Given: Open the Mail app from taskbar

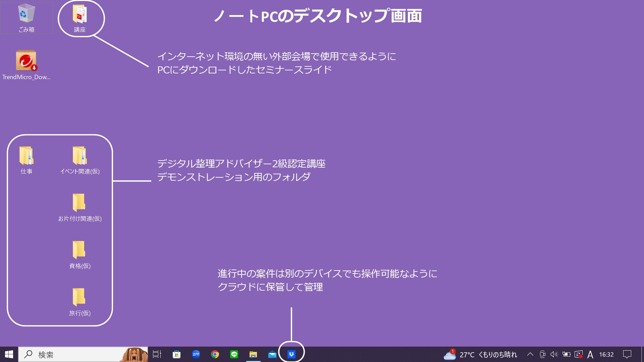Looking at the screenshot, I should [272, 354].
